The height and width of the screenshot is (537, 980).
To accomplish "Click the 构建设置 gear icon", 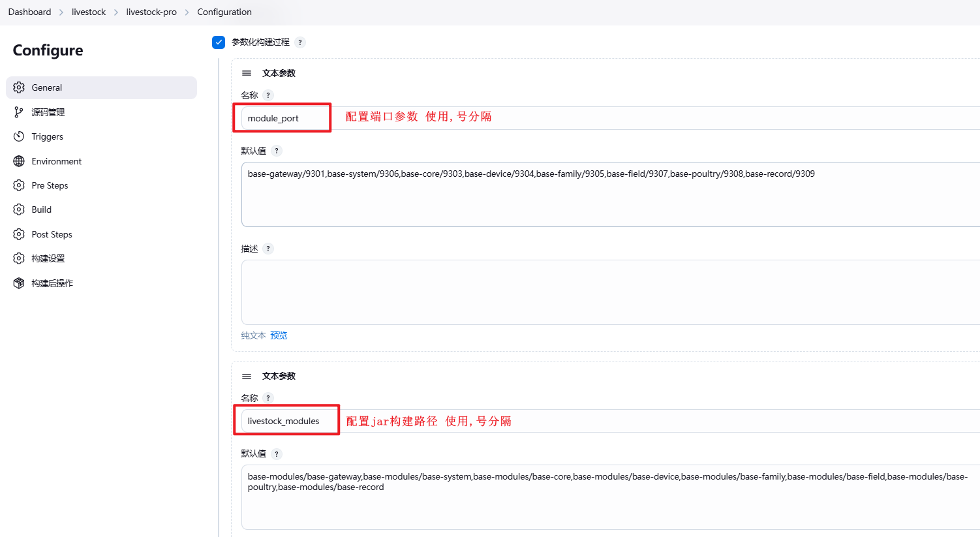I will (x=19, y=258).
